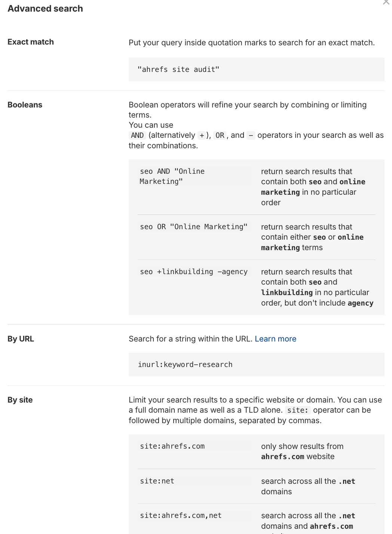Click the Exact match section heading

pos(30,42)
